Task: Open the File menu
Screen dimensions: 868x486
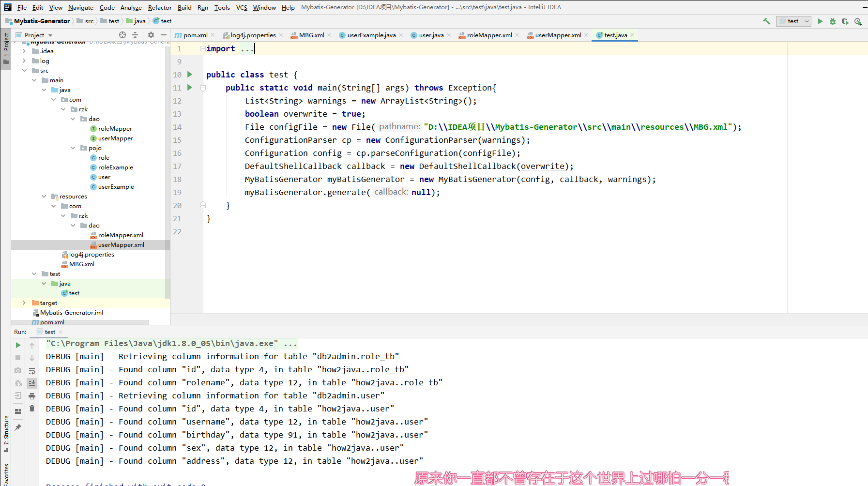Action: tap(22, 7)
